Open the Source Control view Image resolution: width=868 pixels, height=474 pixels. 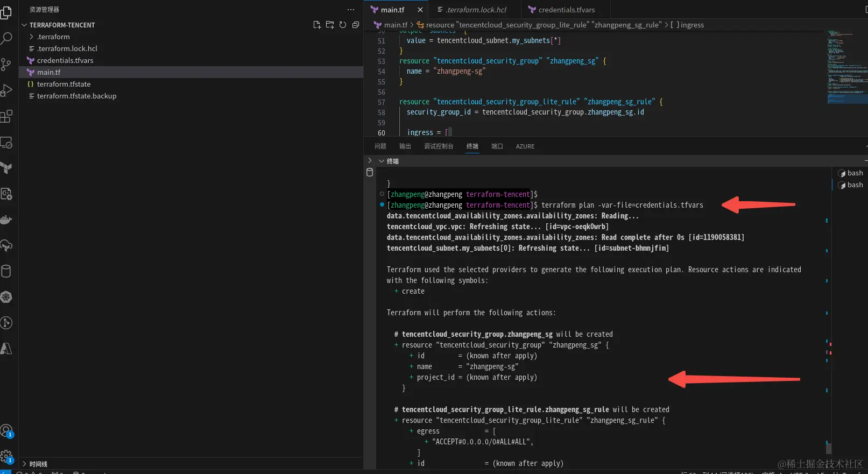6,65
